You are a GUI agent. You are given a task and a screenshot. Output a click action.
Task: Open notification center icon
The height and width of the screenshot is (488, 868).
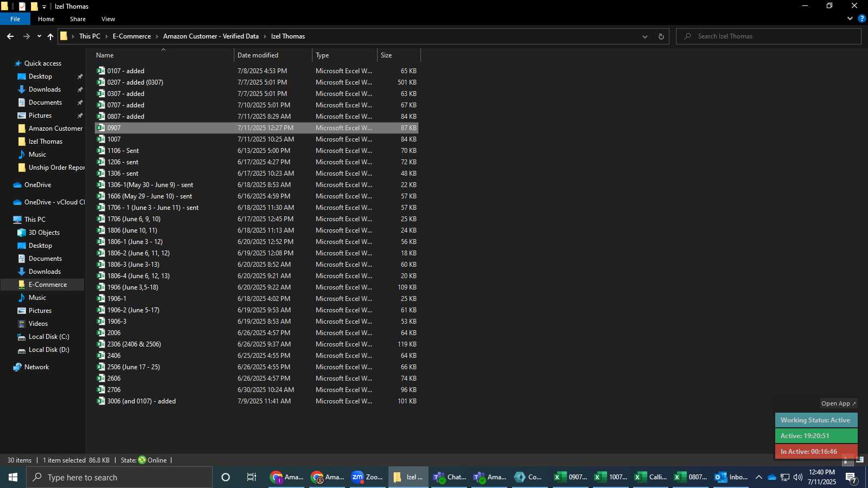tap(851, 478)
